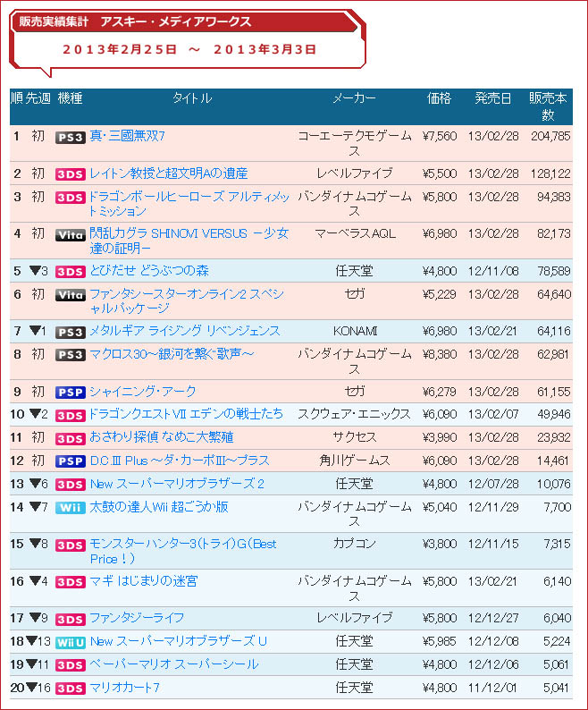The image size is (588, 710).
Task: Open the 真・三國無双7 title link
Action: 127,136
